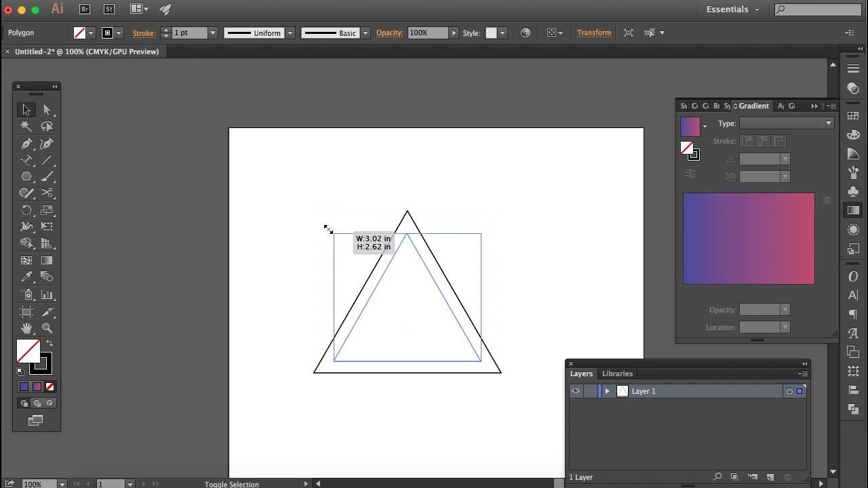This screenshot has height=488, width=868.
Task: Select the Scale tool
Action: 47,210
